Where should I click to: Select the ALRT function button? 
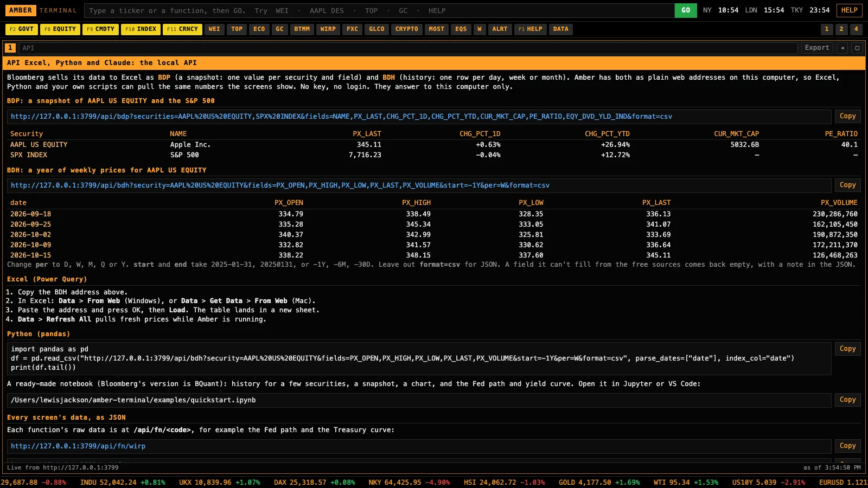click(x=500, y=29)
